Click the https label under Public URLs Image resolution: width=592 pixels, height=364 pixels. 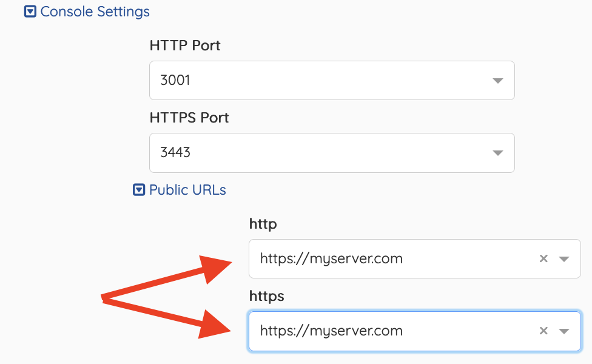(266, 296)
